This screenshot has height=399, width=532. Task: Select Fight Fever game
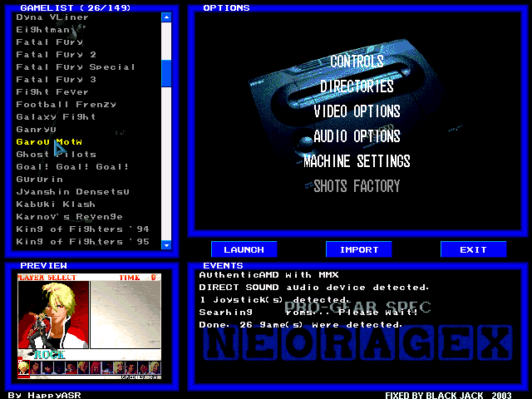tap(52, 92)
